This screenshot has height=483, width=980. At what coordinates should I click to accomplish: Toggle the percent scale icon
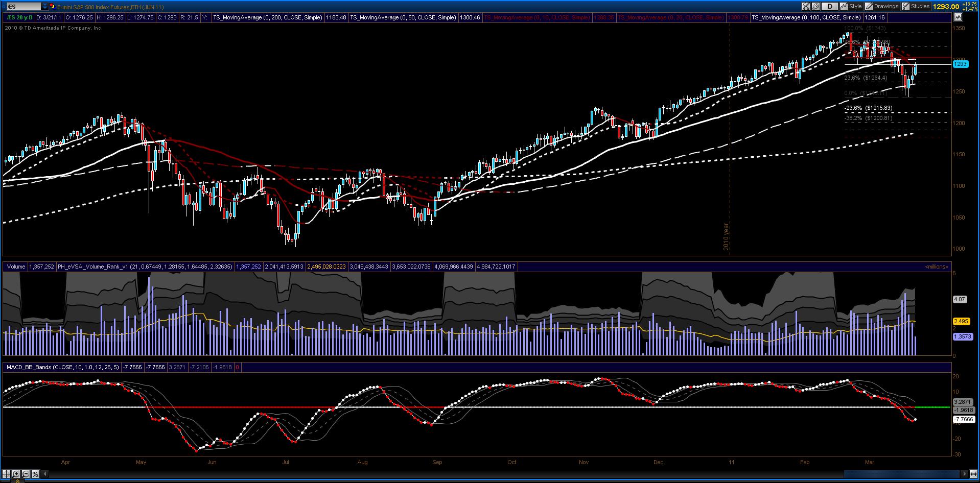click(x=36, y=473)
